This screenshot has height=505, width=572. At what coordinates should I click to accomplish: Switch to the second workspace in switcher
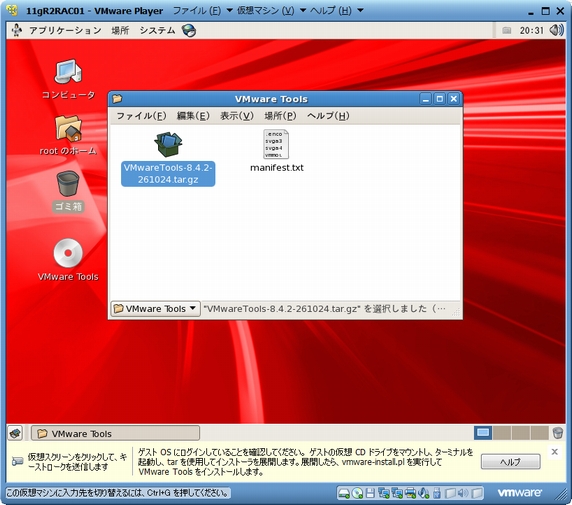coord(502,433)
